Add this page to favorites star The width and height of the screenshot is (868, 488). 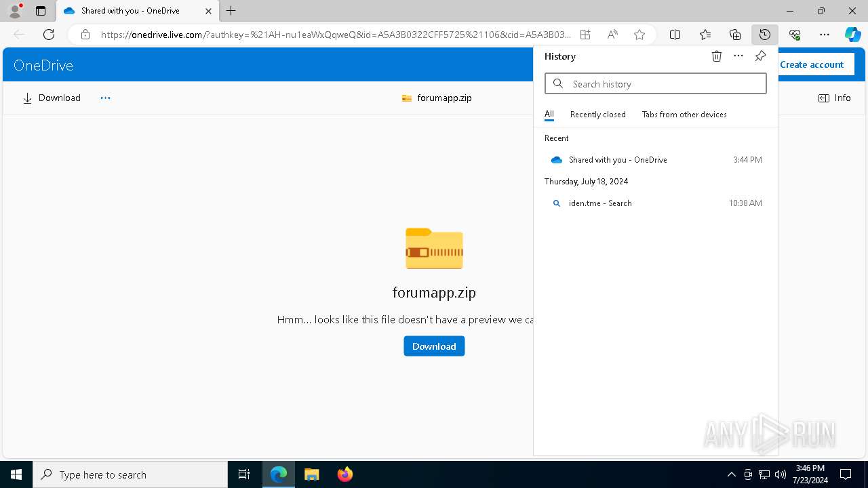(x=639, y=35)
